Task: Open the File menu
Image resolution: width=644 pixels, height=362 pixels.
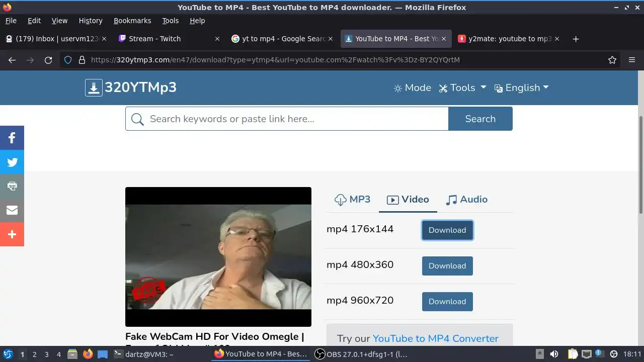Action: point(11,21)
